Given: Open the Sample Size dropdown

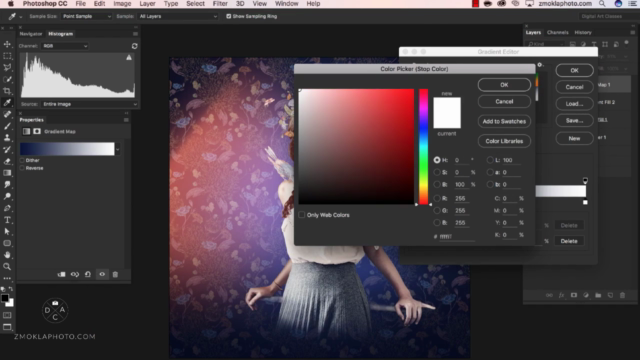Looking at the screenshot, I should 86,16.
